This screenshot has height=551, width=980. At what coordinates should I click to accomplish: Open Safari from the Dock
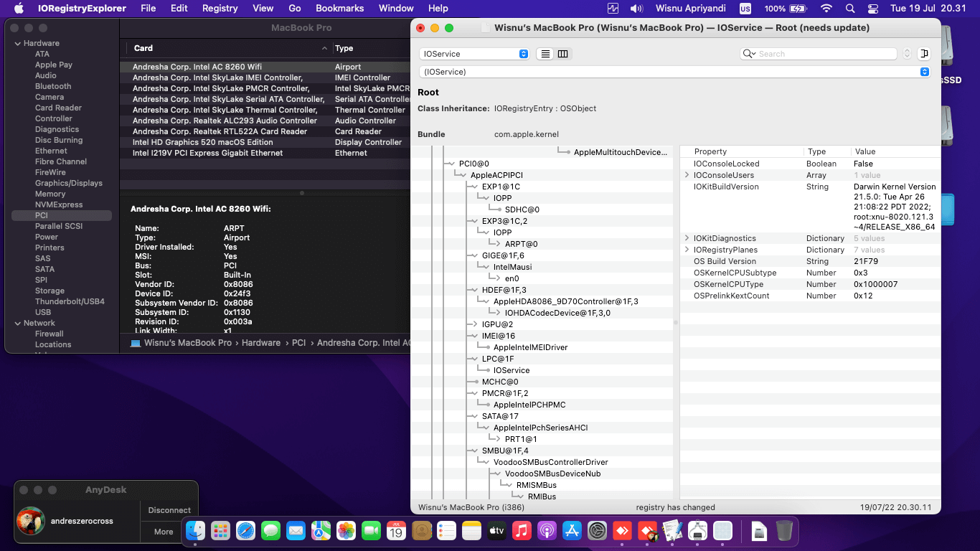(x=245, y=531)
